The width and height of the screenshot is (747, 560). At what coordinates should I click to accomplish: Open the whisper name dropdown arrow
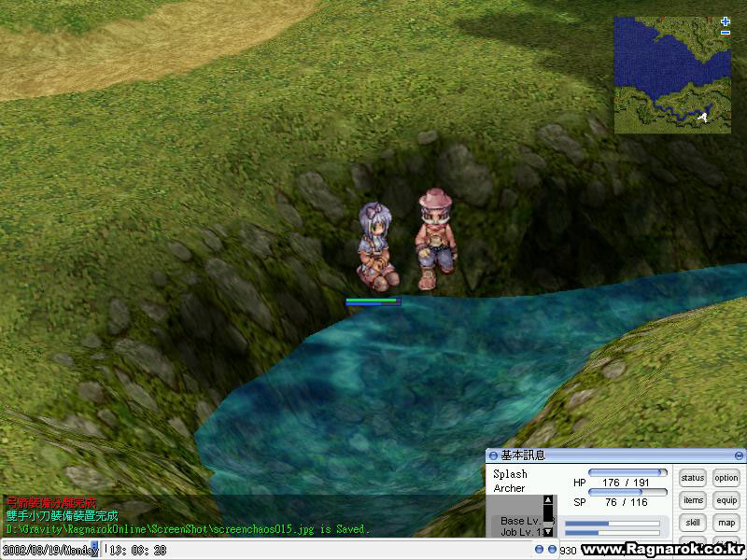coord(95,550)
